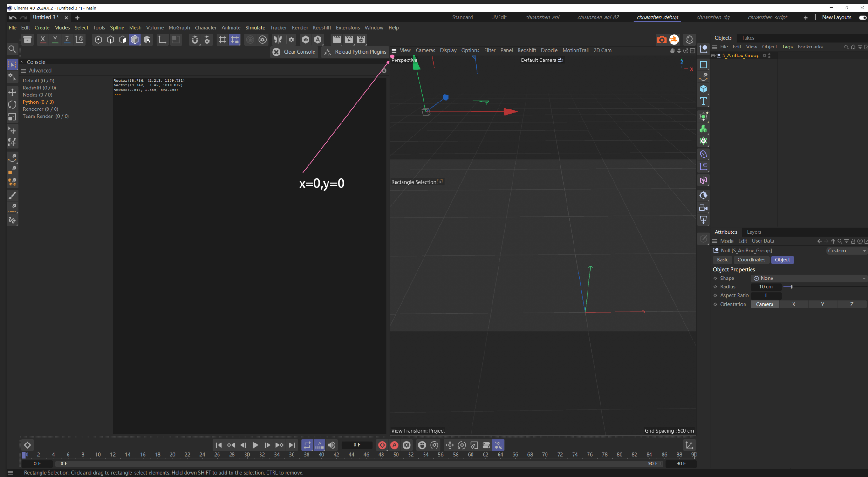Select Python (0 / 3) console category

38,102
